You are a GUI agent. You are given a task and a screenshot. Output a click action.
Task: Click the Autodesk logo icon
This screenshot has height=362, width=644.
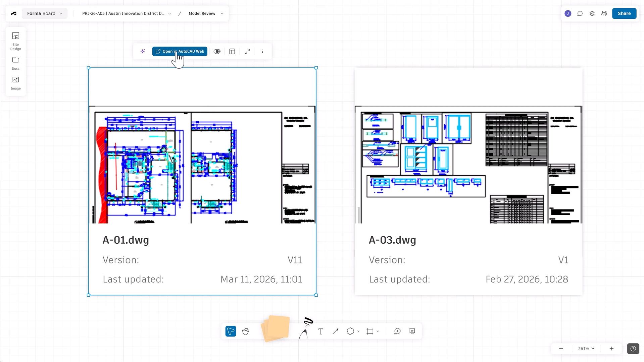click(x=14, y=14)
